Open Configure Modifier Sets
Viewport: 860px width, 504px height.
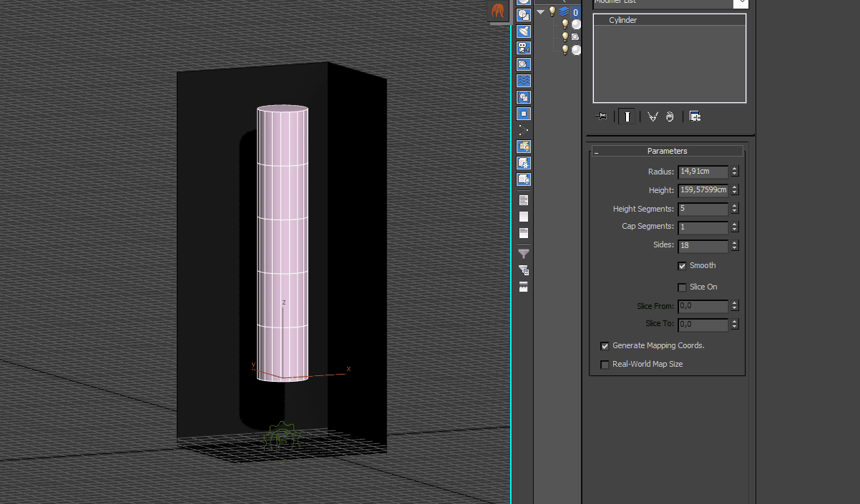tap(695, 117)
